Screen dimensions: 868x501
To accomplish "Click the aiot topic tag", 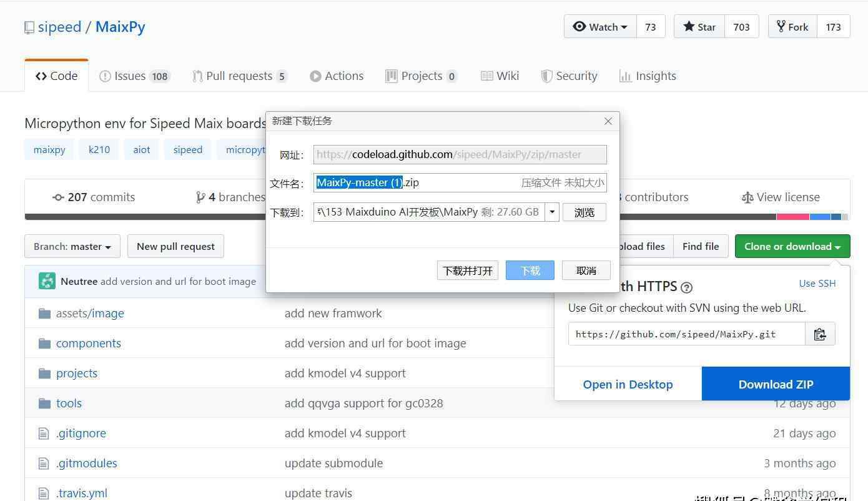I will pyautogui.click(x=141, y=150).
